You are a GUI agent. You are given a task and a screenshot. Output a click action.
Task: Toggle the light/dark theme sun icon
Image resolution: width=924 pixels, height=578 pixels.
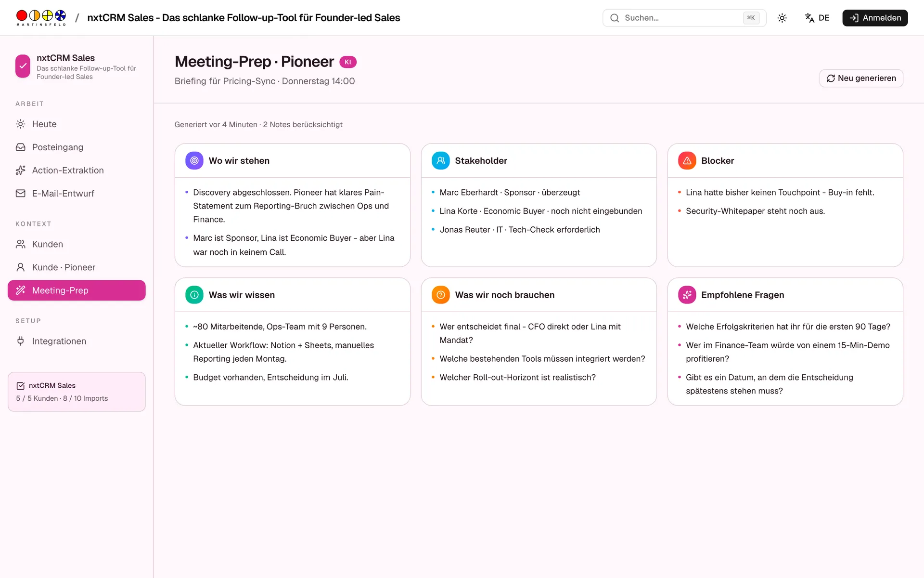(782, 18)
